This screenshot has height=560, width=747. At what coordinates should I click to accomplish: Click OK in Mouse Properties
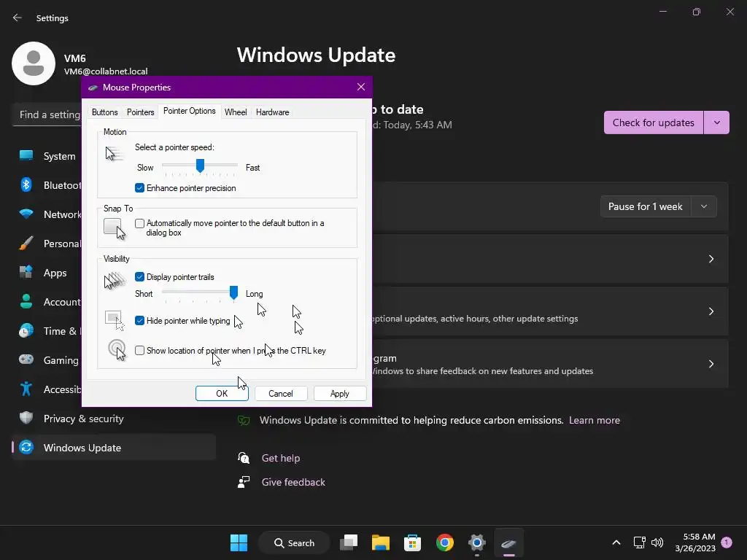222,393
